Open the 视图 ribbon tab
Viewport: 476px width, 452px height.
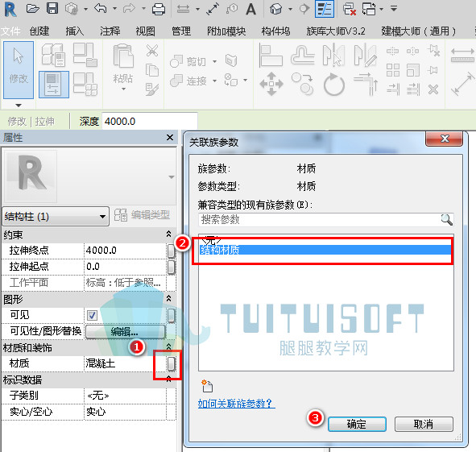[146, 31]
